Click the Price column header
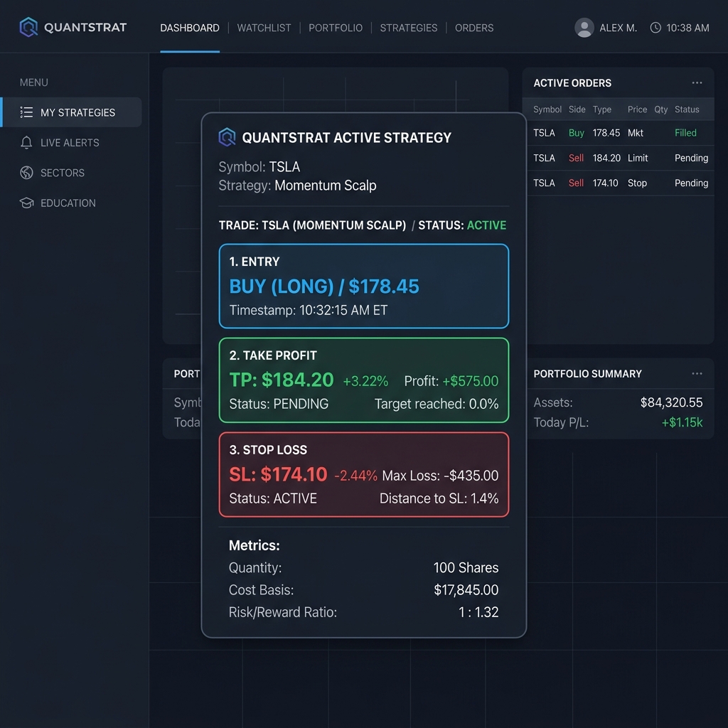The width and height of the screenshot is (728, 728). 637,109
